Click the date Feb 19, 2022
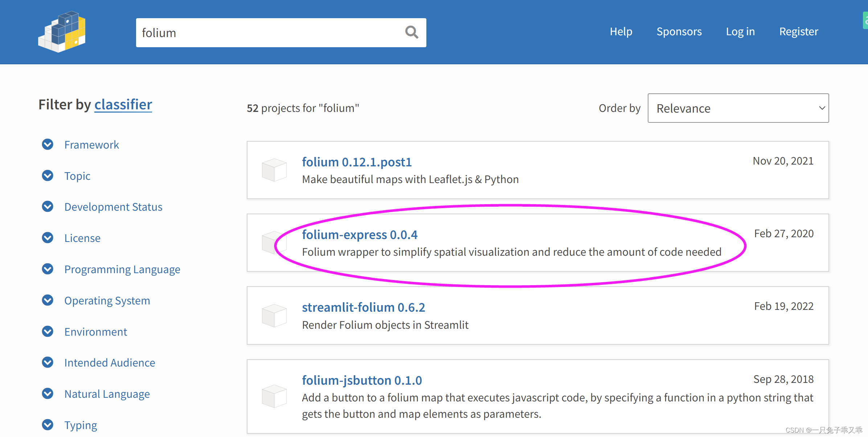Screen dimensions: 868x437 (784, 306)
